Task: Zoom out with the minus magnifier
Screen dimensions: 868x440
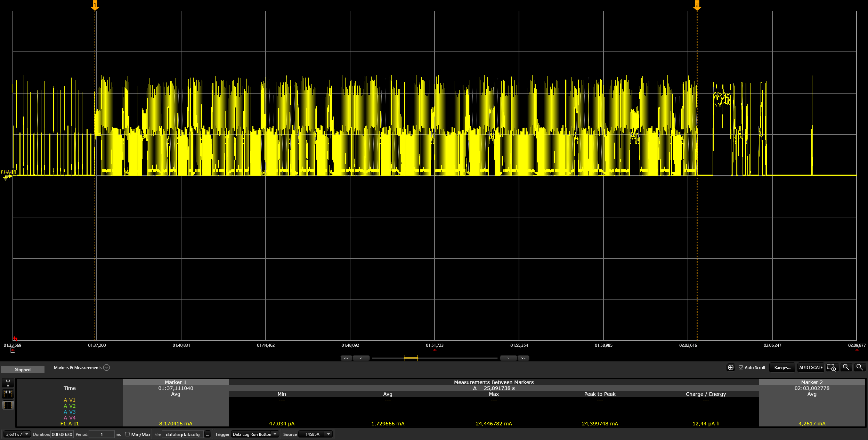Action: (859, 367)
